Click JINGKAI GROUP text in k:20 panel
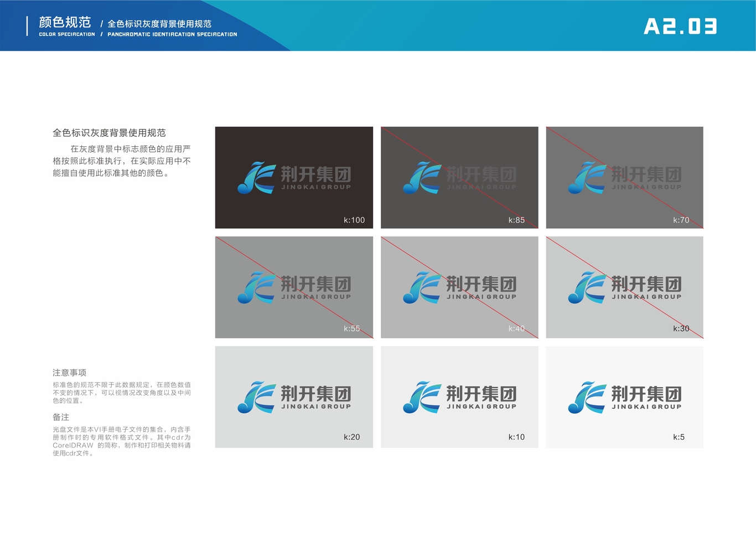756x535 pixels. [x=316, y=407]
